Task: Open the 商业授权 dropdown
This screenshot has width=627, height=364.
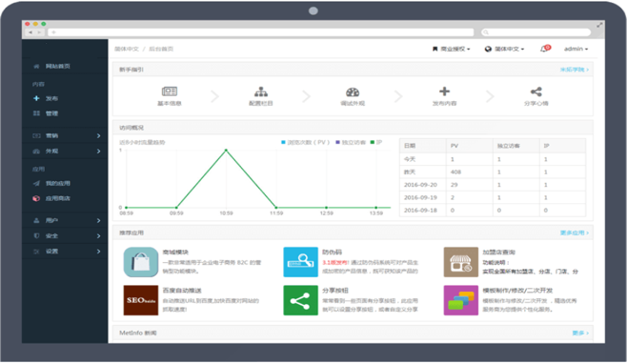Action: click(x=451, y=49)
